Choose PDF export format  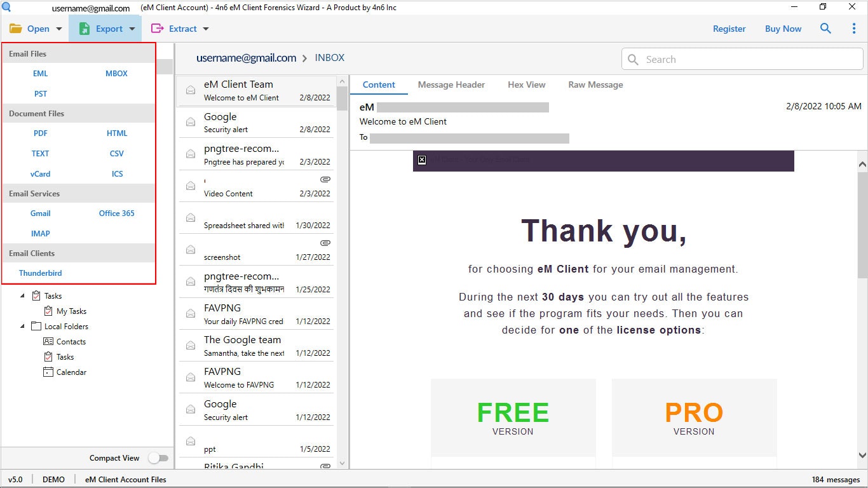pos(41,133)
